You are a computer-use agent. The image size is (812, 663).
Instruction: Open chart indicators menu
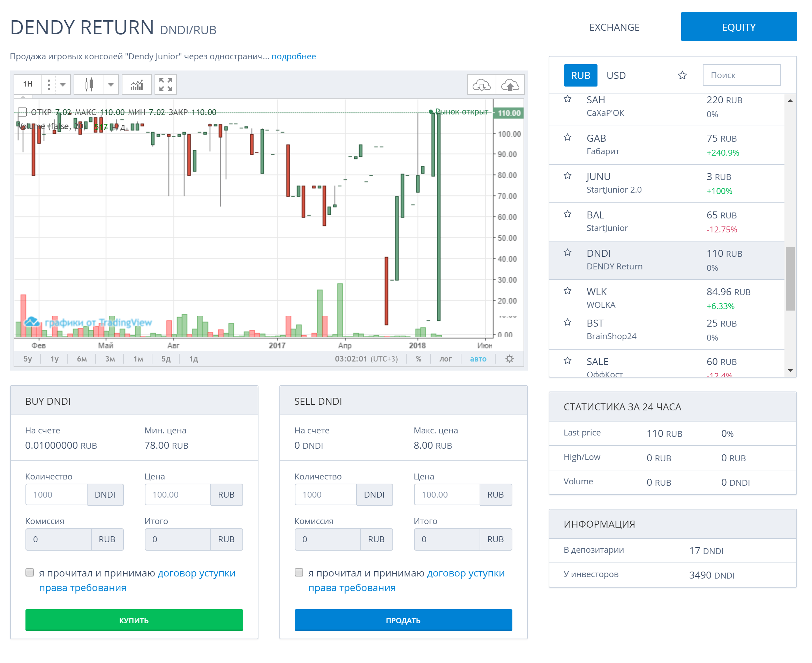click(x=137, y=84)
